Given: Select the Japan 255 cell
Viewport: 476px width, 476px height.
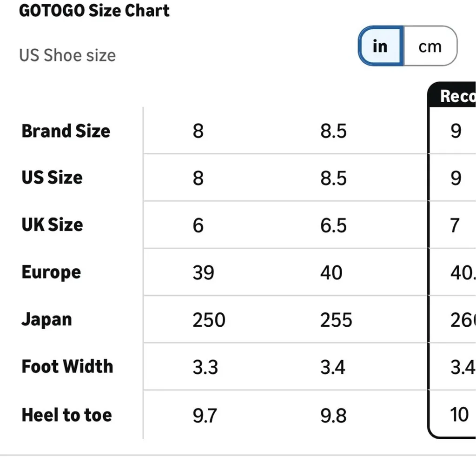Looking at the screenshot, I should 336,320.
